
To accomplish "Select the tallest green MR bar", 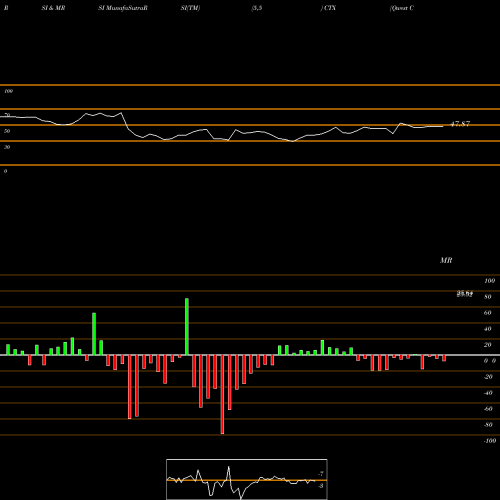I will [187, 327].
